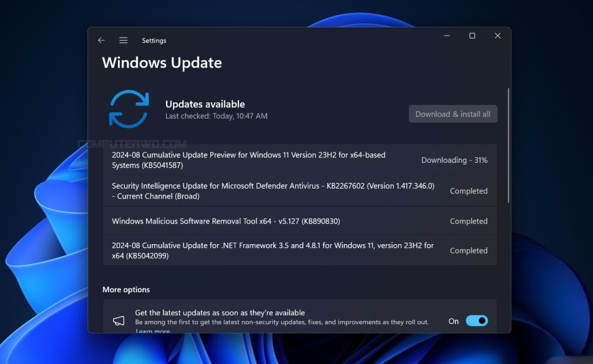Open the Learn more link
The image size is (593, 364).
coord(153,331)
